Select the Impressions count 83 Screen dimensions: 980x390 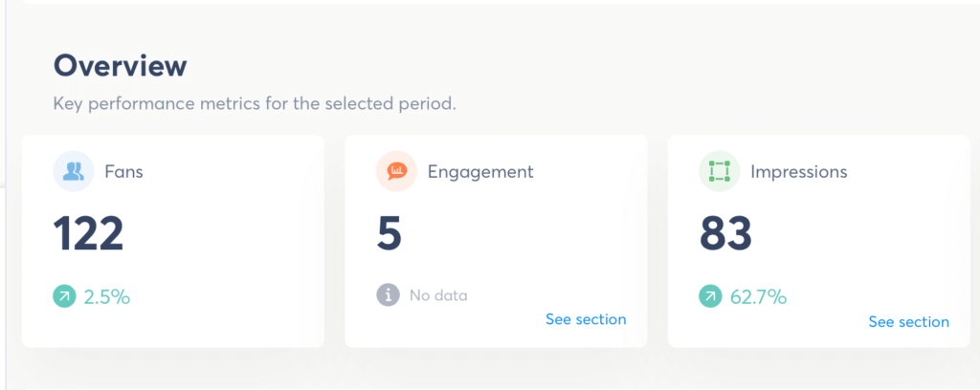[x=725, y=234]
